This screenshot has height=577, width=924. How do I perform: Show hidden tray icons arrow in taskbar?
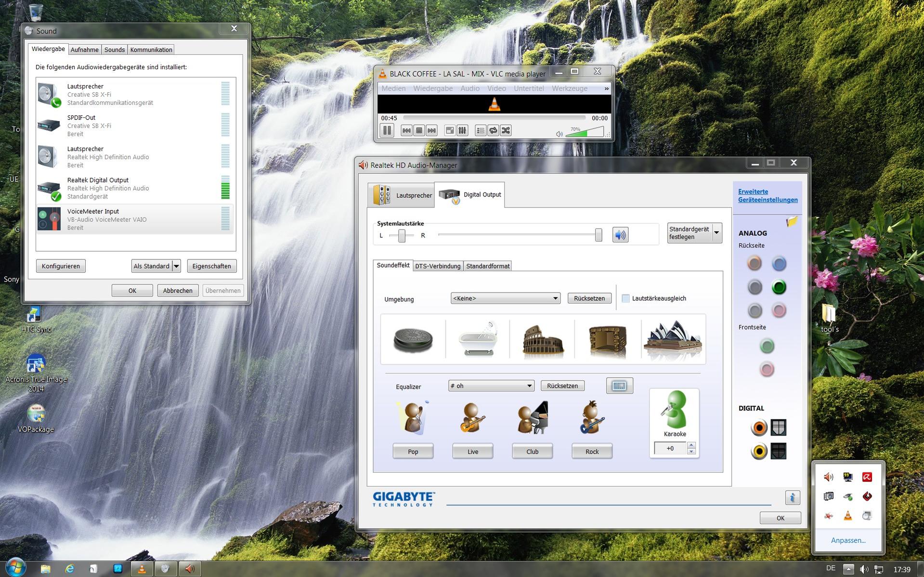click(x=848, y=569)
